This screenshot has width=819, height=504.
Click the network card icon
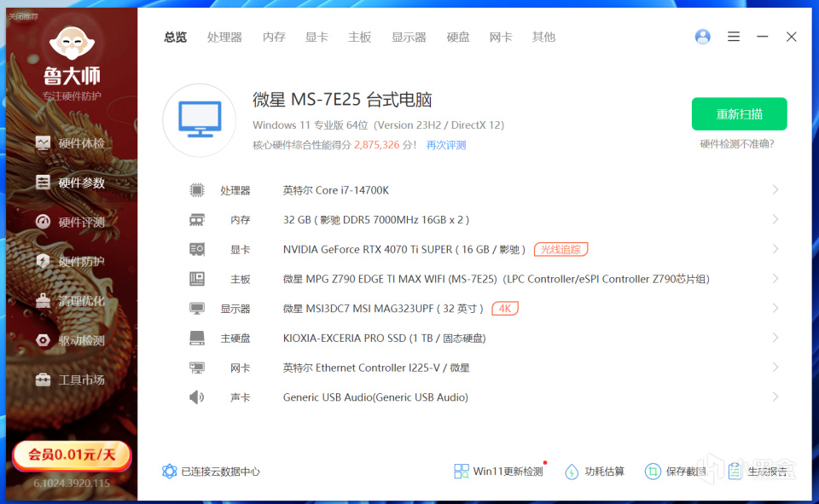[197, 368]
